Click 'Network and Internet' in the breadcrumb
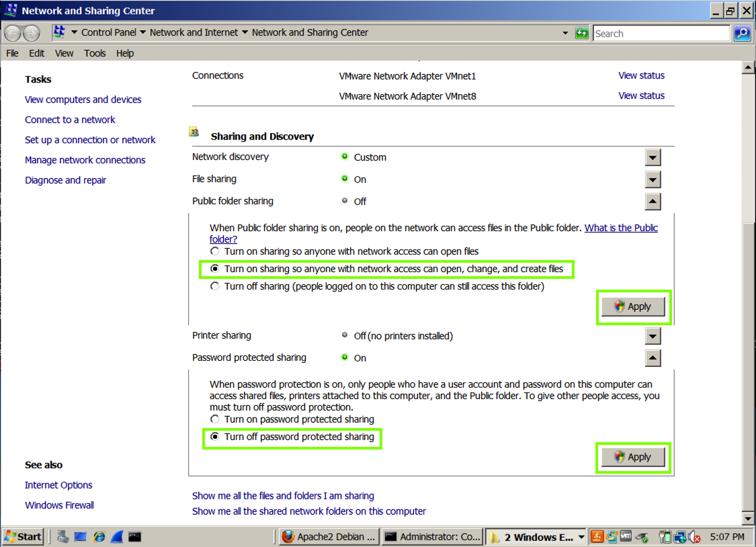 [194, 32]
